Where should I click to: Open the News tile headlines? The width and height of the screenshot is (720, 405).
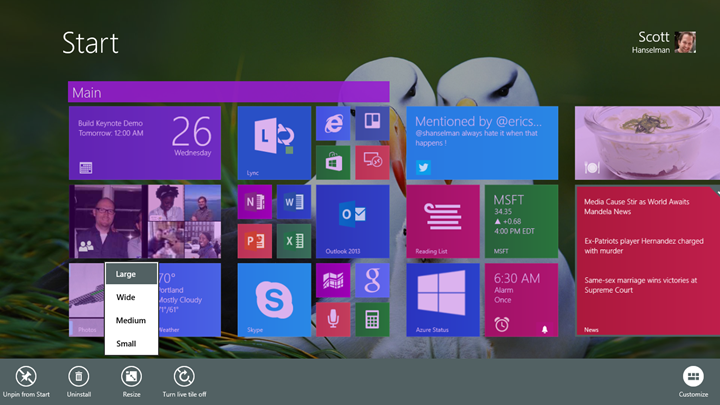click(647, 261)
